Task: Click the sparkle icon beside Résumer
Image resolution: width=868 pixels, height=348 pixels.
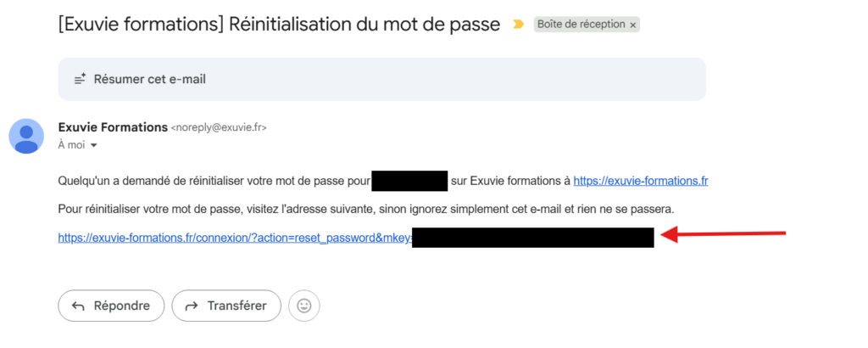Action: coord(81,79)
